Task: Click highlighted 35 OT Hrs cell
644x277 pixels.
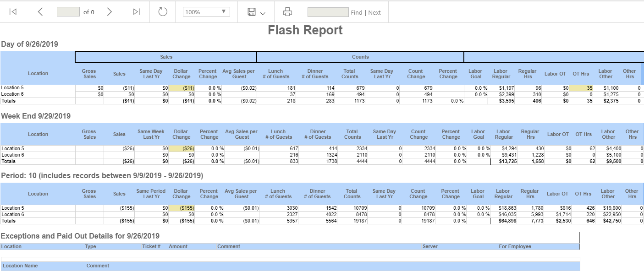Action: click(582, 87)
